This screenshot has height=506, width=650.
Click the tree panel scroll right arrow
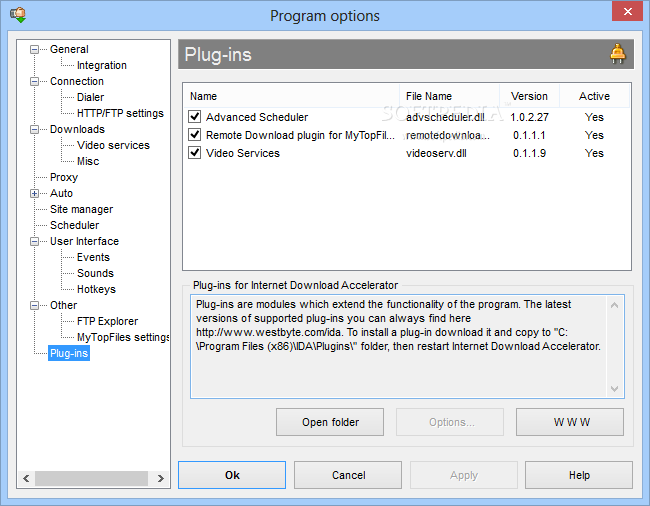click(161, 479)
